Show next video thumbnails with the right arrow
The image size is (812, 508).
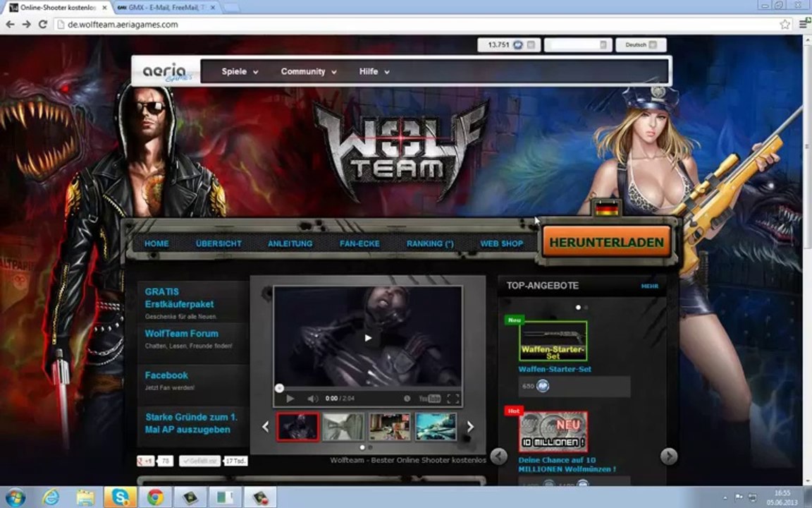coord(470,426)
